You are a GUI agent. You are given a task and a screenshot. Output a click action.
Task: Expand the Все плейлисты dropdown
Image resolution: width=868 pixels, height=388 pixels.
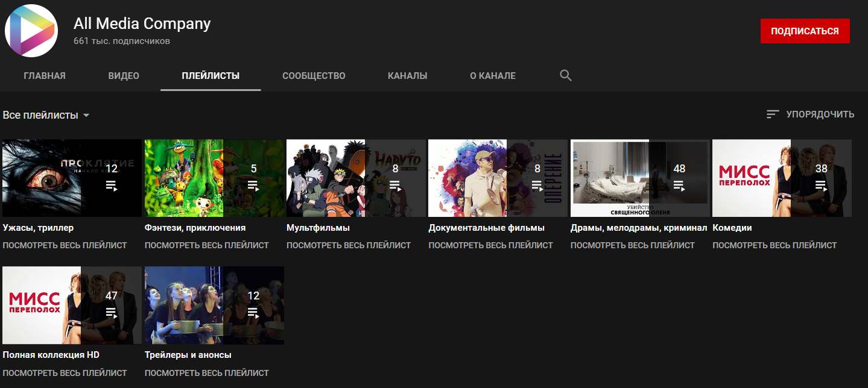pos(46,115)
